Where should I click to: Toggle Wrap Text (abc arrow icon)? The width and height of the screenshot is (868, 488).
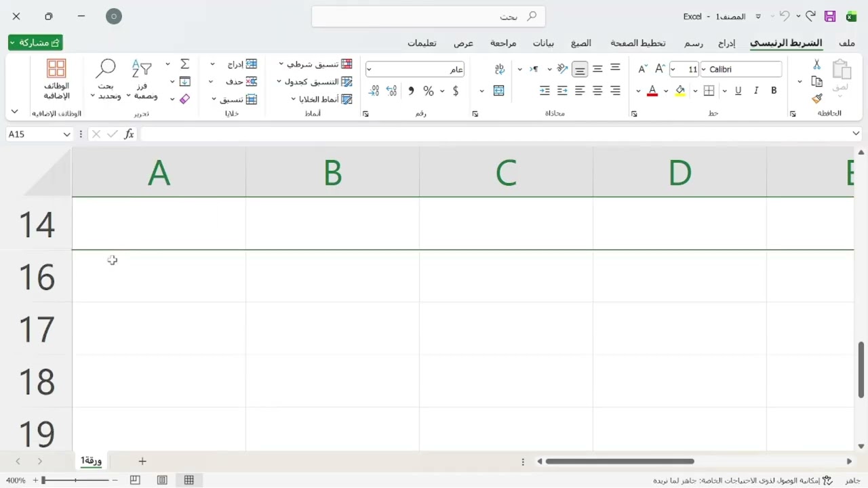point(500,68)
